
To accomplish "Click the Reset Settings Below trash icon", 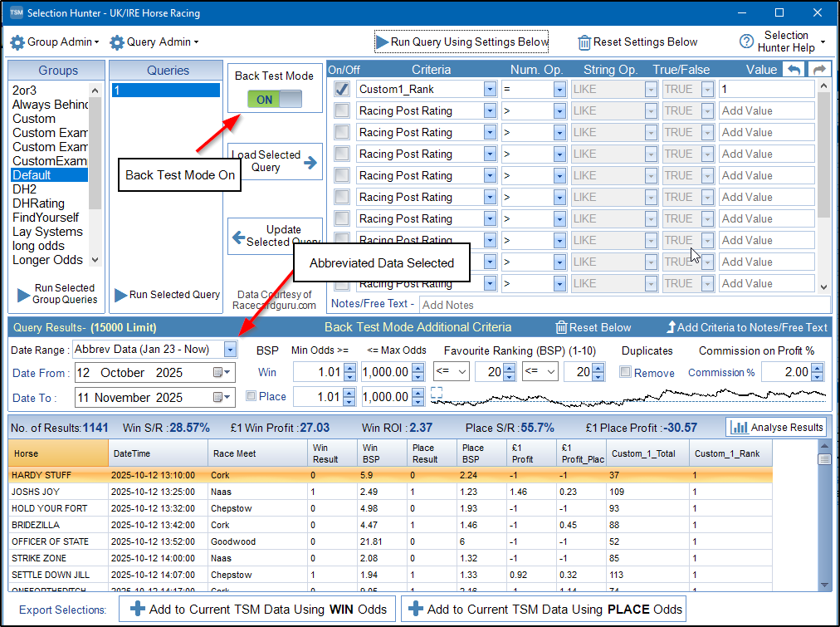I will point(584,42).
